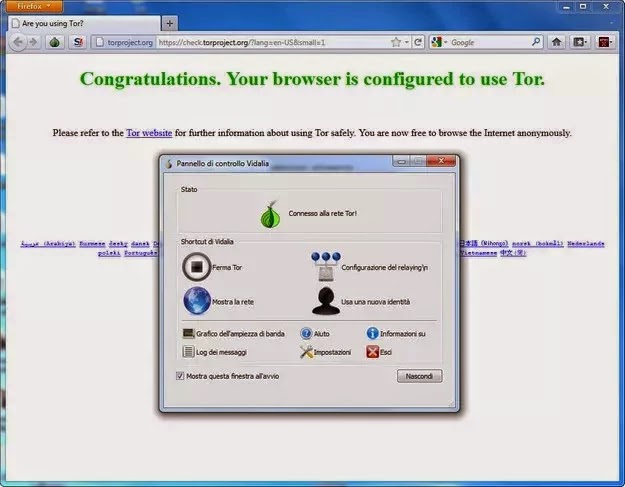Click the Nascondi button
625x487 pixels.
coord(419,376)
